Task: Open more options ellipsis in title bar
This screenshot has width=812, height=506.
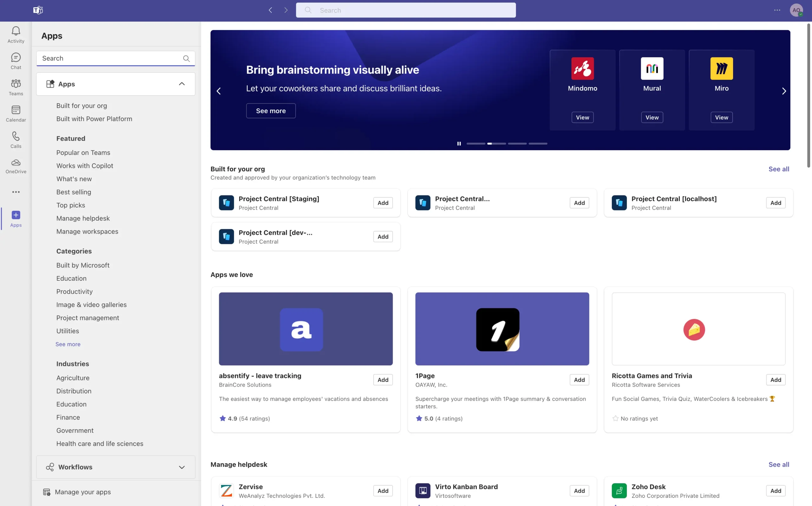Action: pyautogui.click(x=777, y=10)
